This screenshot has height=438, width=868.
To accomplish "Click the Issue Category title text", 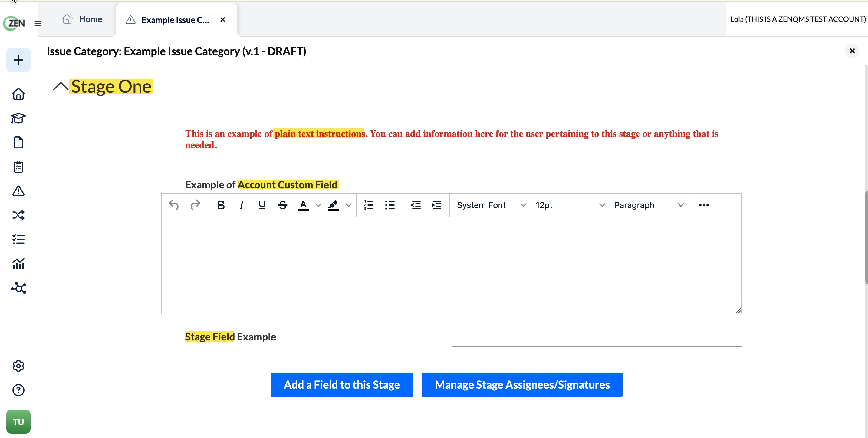I will [x=176, y=51].
